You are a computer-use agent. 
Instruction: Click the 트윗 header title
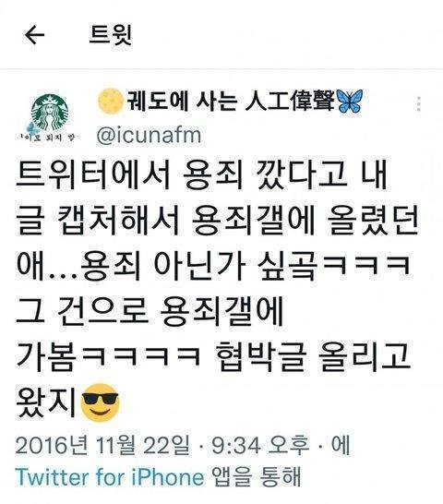pos(110,35)
